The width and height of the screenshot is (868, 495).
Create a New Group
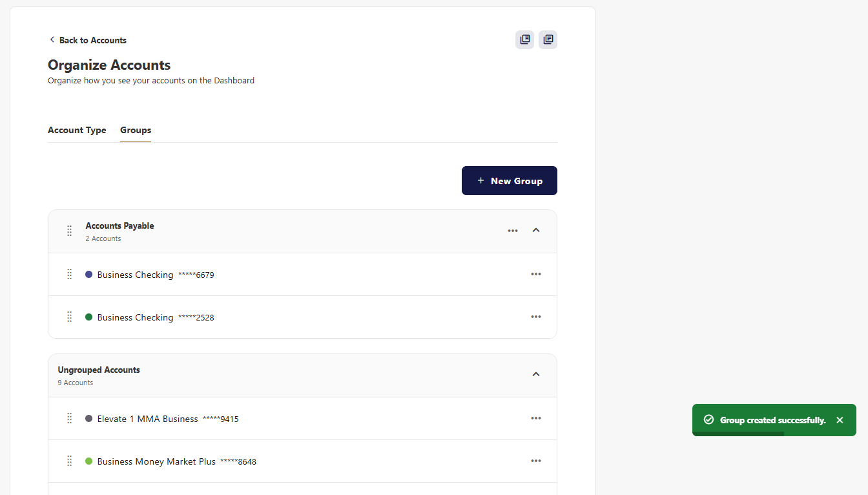tap(510, 180)
